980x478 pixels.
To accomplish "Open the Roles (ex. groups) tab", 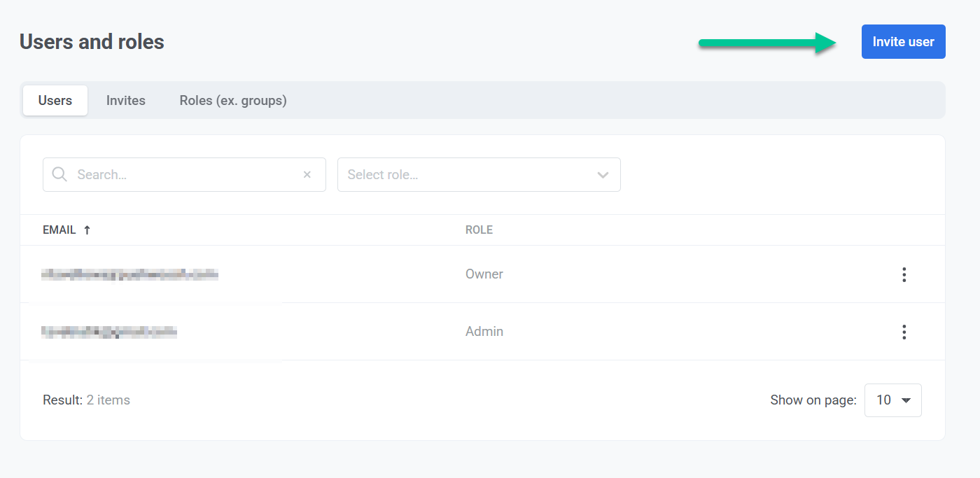I will (x=233, y=101).
